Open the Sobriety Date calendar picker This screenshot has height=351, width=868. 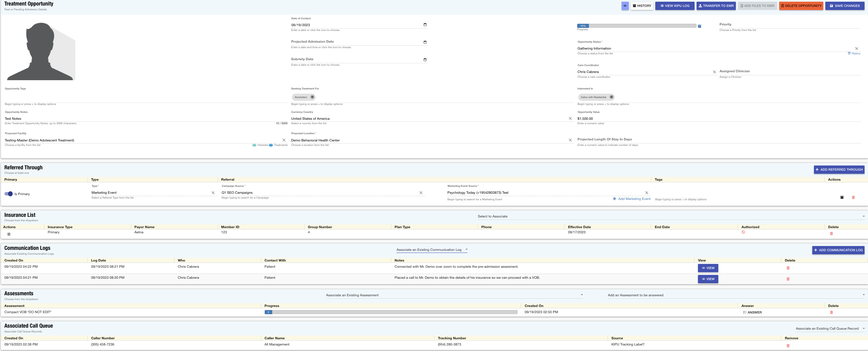tap(425, 59)
